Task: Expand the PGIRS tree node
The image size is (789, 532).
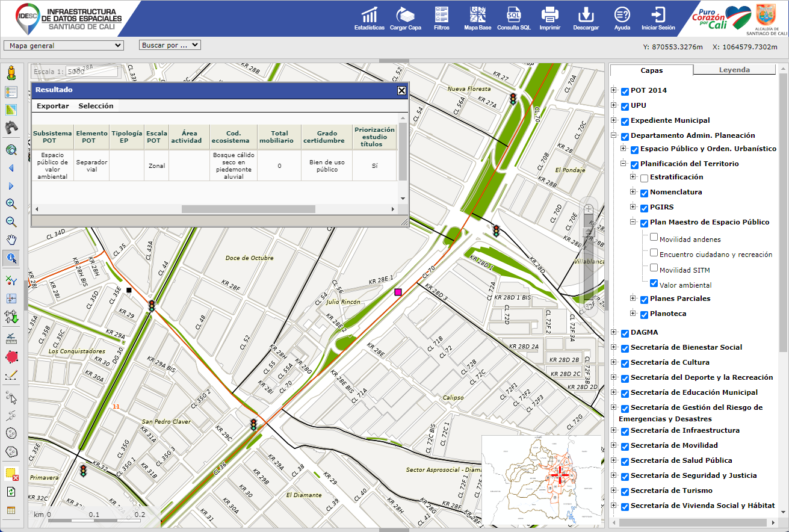Action: tap(633, 207)
